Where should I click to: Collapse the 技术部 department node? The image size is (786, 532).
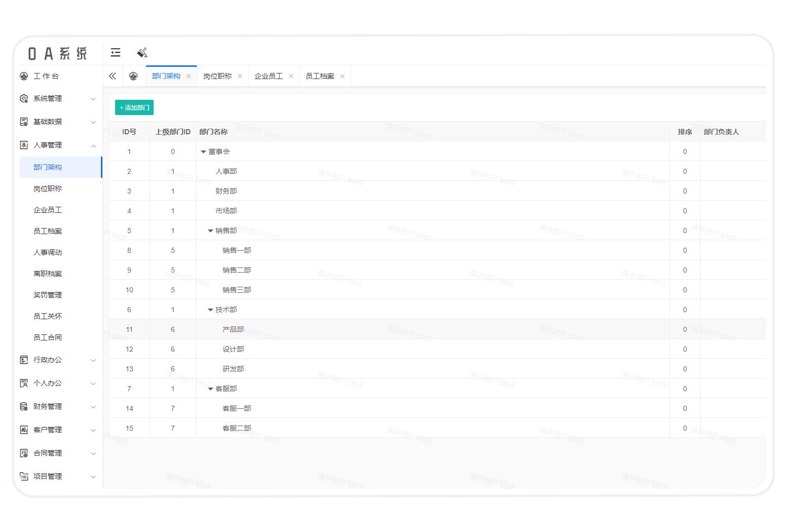pyautogui.click(x=210, y=310)
